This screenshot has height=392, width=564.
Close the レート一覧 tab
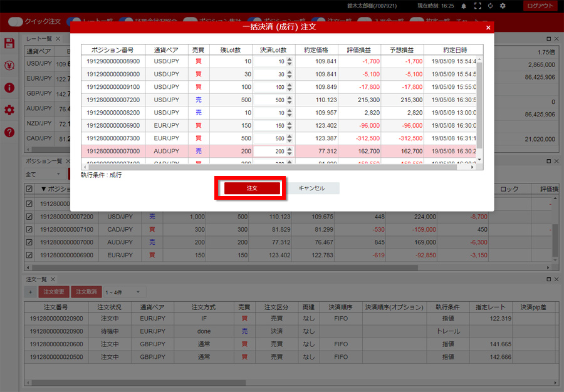pyautogui.click(x=58, y=38)
